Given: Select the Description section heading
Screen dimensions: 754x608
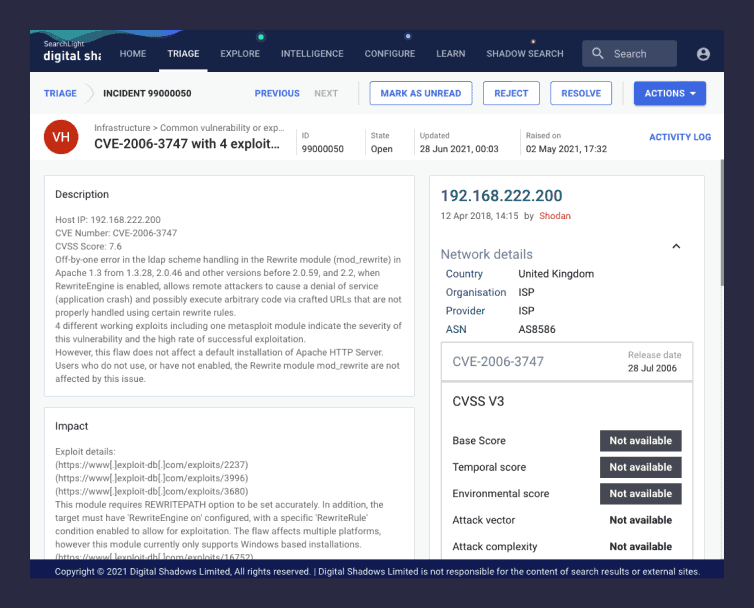Looking at the screenshot, I should tap(82, 194).
